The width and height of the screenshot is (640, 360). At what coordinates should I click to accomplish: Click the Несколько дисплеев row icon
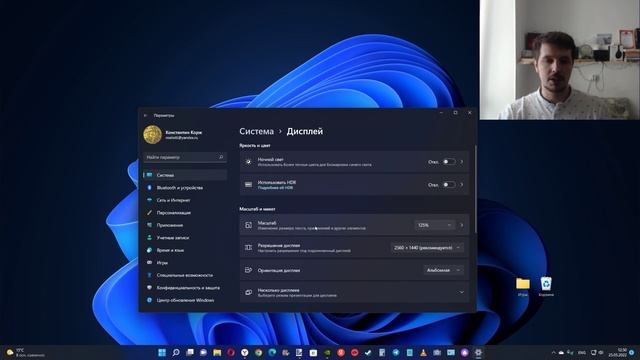point(248,292)
